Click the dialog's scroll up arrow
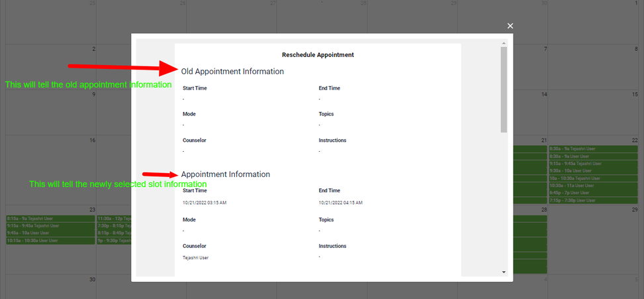Screen dimensions: 644x299 point(504,42)
